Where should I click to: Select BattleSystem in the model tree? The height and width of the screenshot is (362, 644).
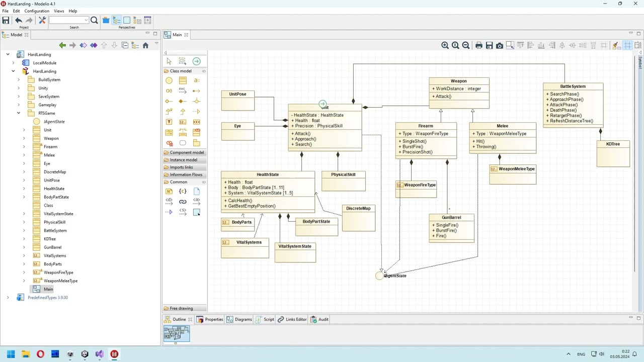pyautogui.click(x=55, y=230)
